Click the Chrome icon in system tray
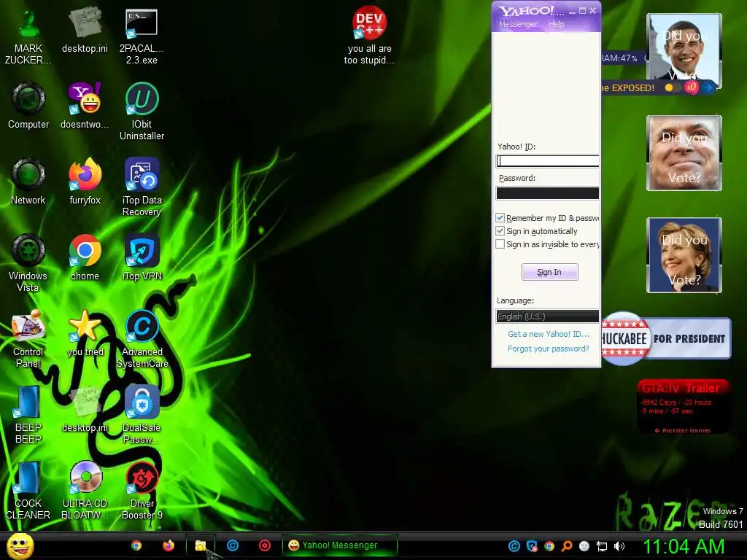The width and height of the screenshot is (747, 560). point(549,546)
